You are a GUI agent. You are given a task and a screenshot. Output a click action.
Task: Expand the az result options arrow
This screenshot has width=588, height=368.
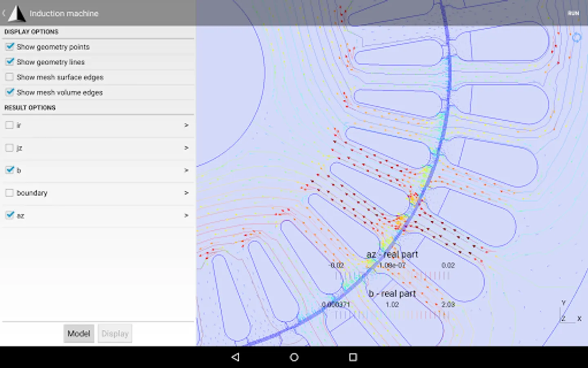[186, 215]
